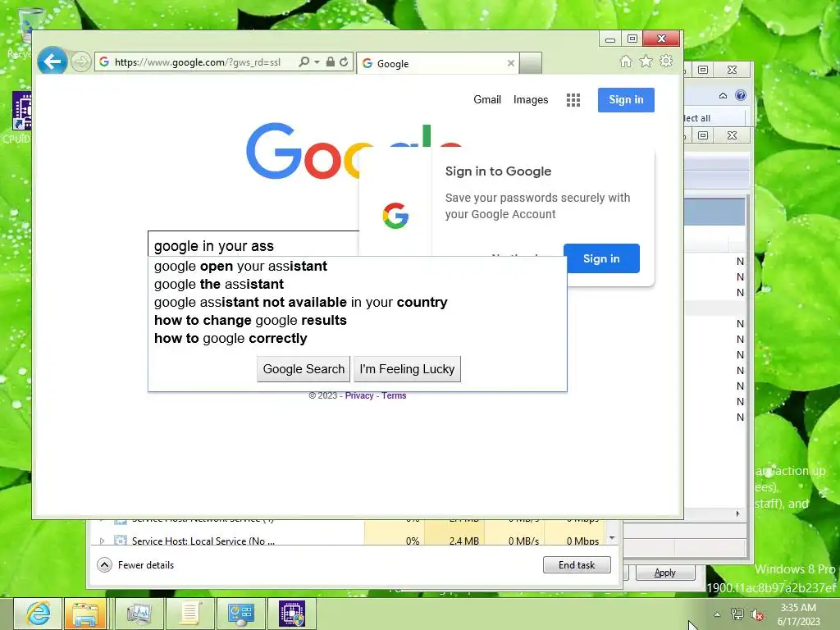Open the Images link
This screenshot has width=840, height=630.
tap(531, 99)
